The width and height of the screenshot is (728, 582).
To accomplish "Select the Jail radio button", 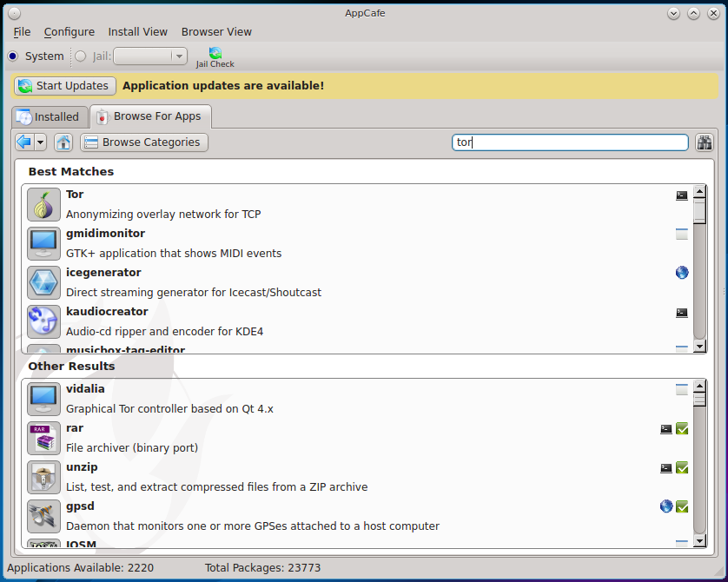I will 80,56.
